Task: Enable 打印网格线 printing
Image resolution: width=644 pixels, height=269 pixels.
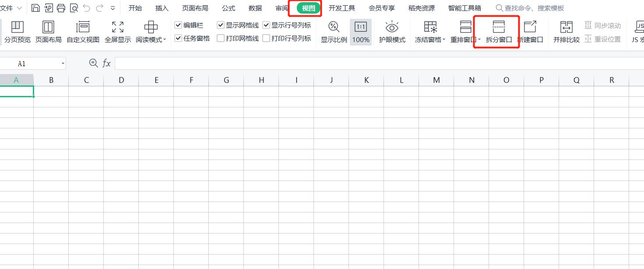Action: click(x=221, y=38)
